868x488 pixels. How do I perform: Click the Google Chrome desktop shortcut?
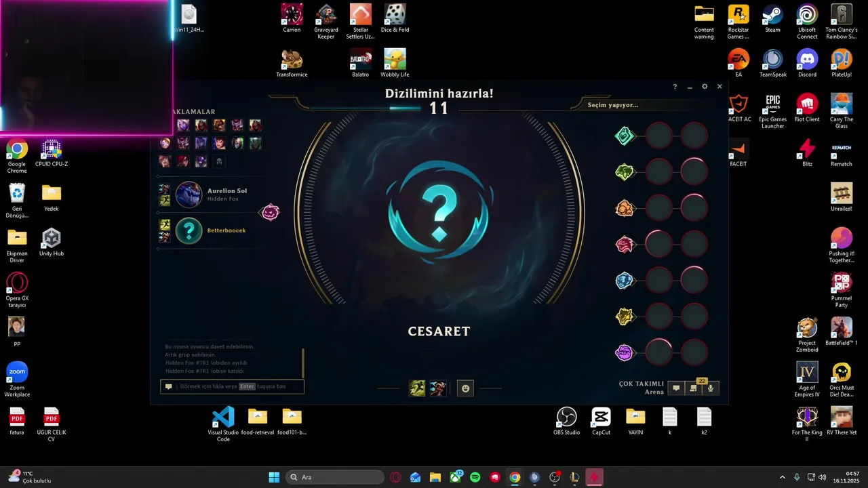point(17,156)
